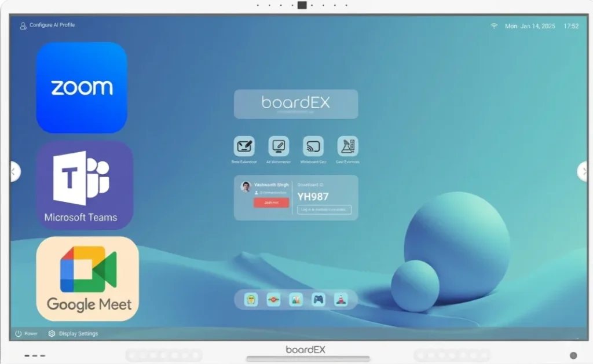Open the whiteboard drawing pen-and-board icon
Viewport: 593px width, 364px height.
pyautogui.click(x=244, y=146)
